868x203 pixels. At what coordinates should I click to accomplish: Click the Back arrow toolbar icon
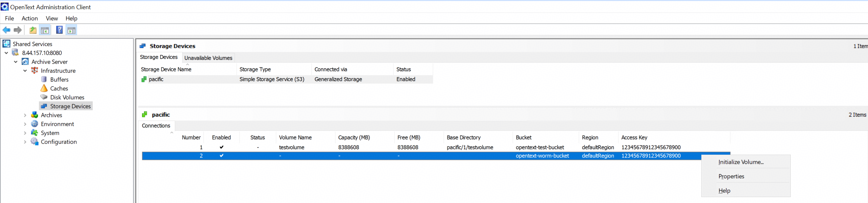point(6,30)
